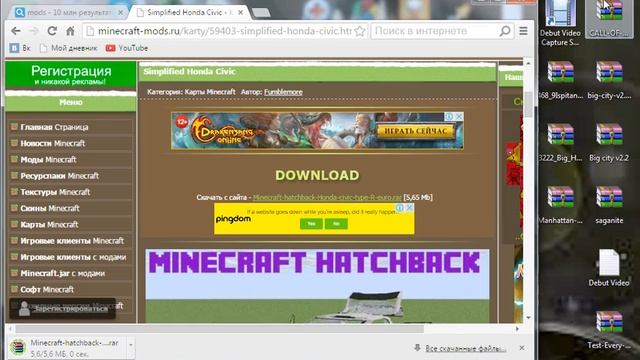The width and height of the screenshot is (640, 360).
Task: Switch to the mods search results tab
Action: click(67, 13)
